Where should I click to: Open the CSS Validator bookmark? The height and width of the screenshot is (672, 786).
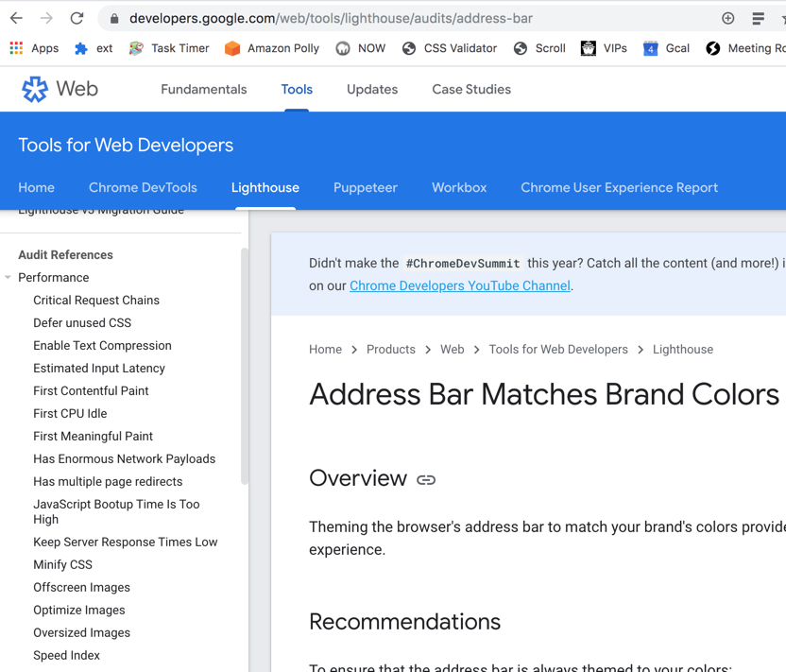pyautogui.click(x=449, y=48)
